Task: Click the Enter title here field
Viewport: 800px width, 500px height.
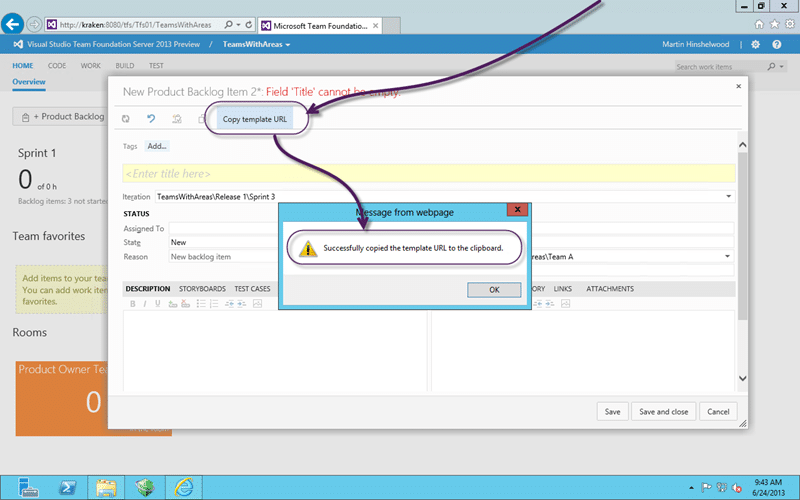Action: (x=429, y=173)
